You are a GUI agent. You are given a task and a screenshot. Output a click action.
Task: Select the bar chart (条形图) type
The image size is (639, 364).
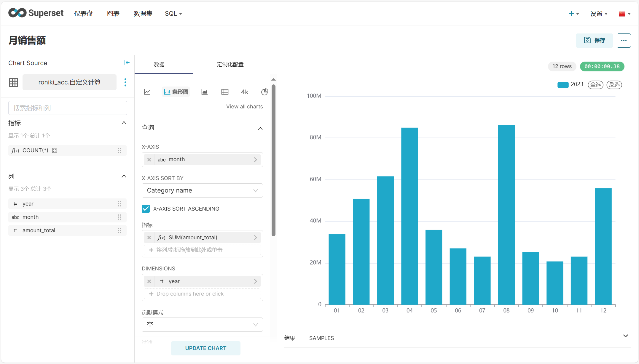pyautogui.click(x=176, y=92)
